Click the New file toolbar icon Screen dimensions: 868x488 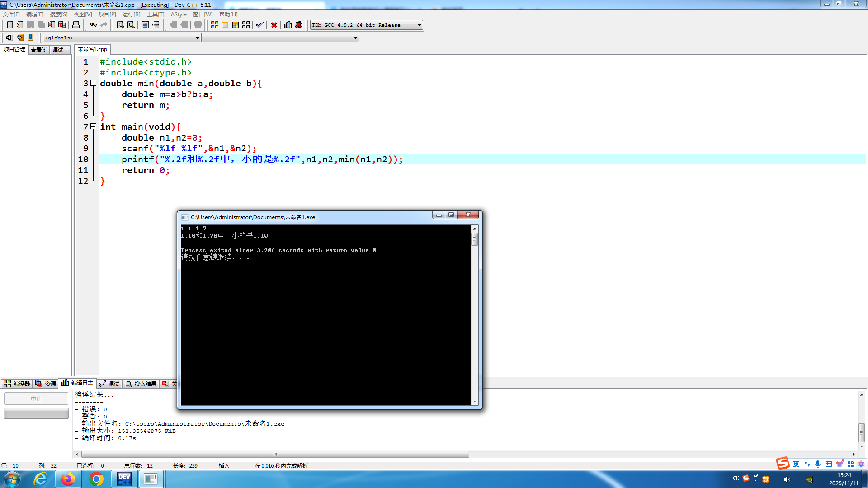9,25
